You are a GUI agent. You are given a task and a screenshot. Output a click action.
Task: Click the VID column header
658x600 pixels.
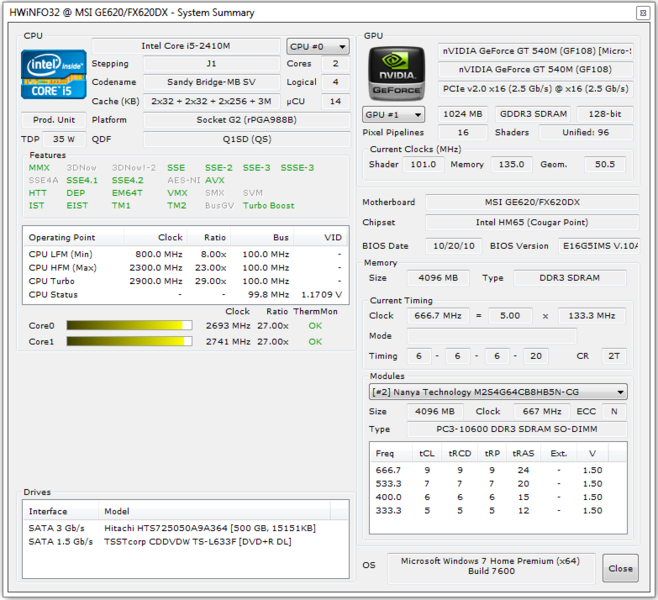click(x=321, y=237)
